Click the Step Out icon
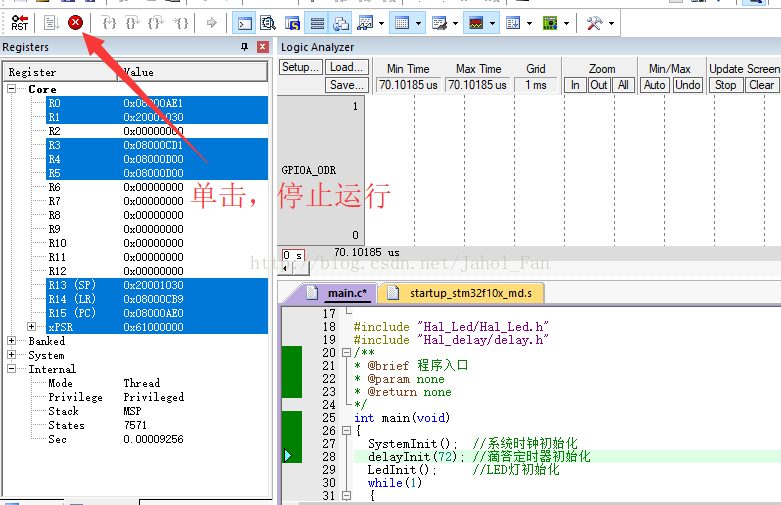The height and width of the screenshot is (505, 781). 156,23
